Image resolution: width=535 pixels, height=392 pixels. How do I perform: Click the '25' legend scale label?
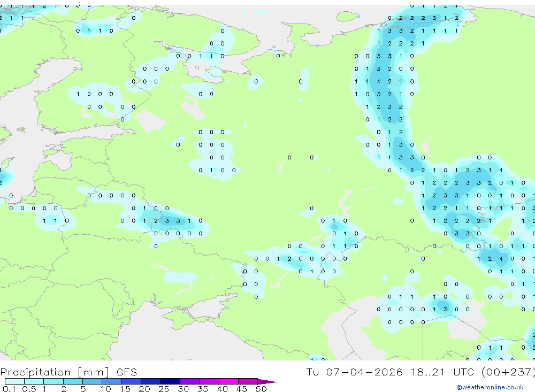164,389
